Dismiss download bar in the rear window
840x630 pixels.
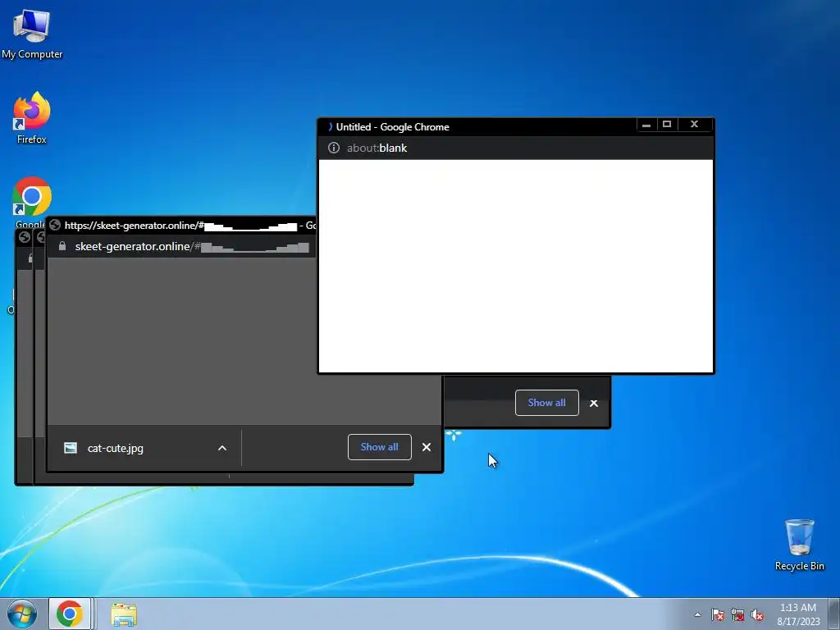coord(594,404)
